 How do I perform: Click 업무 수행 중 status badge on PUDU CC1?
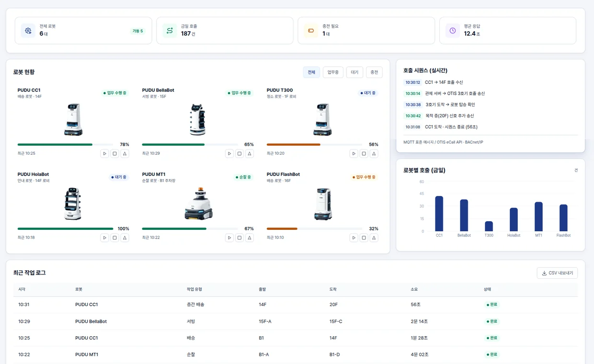point(115,93)
